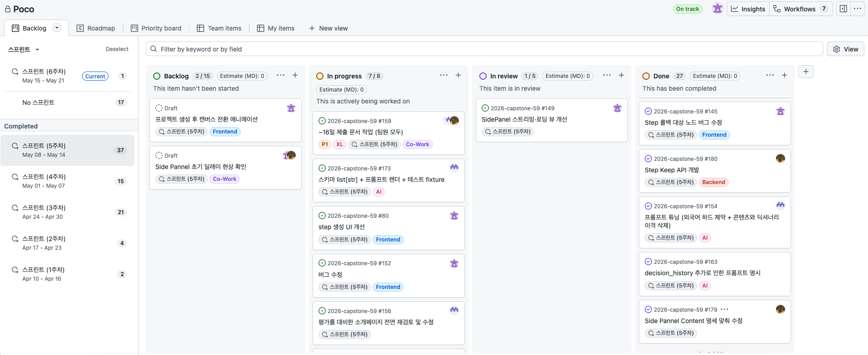
Task: Click the Backend label on issue #180
Action: (714, 182)
